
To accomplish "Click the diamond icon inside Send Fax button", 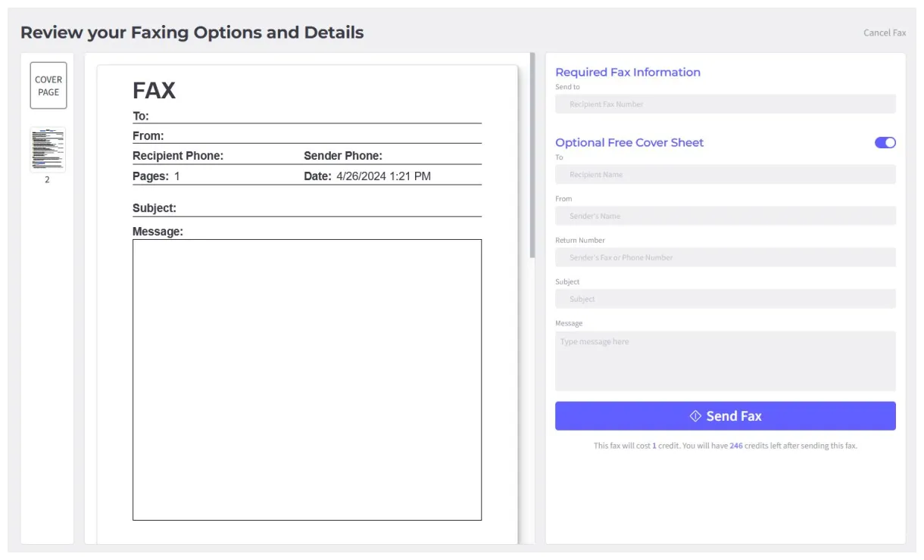I will click(695, 415).
